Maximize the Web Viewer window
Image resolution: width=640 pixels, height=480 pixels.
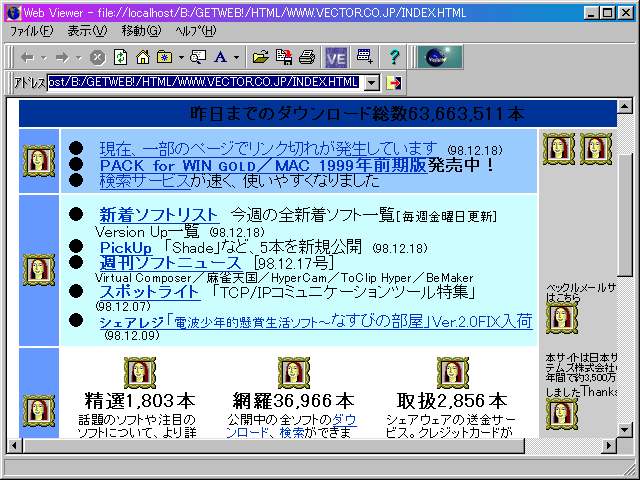coord(608,13)
